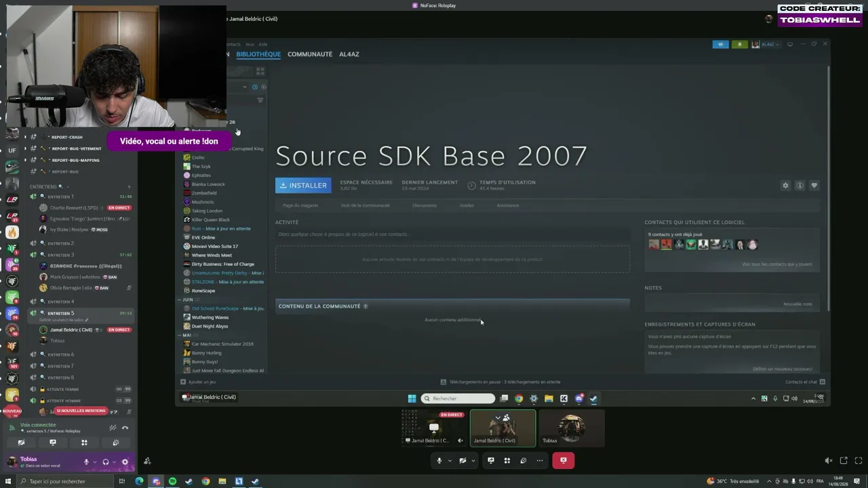Click the red disconnect call button

coord(563,461)
